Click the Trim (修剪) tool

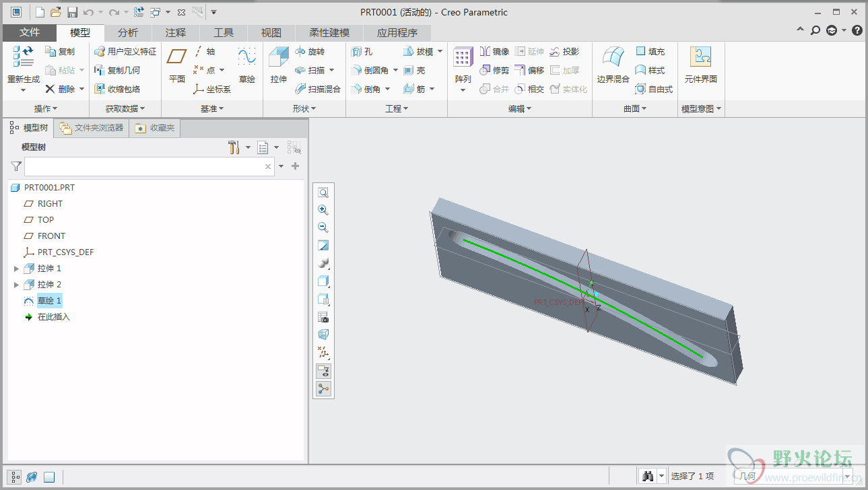click(x=494, y=70)
